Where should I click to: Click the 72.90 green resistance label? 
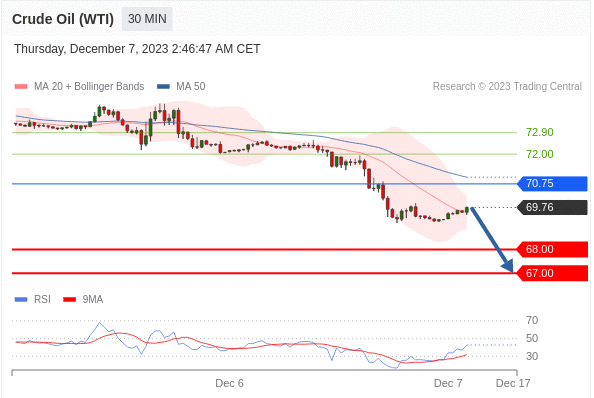[x=539, y=132]
